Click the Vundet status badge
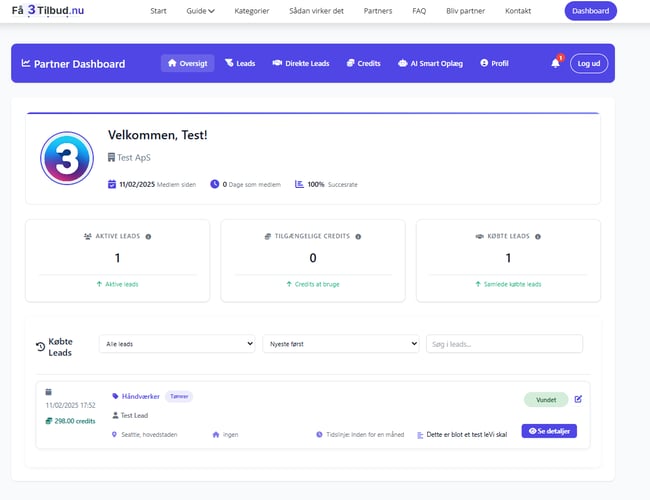 click(x=546, y=400)
